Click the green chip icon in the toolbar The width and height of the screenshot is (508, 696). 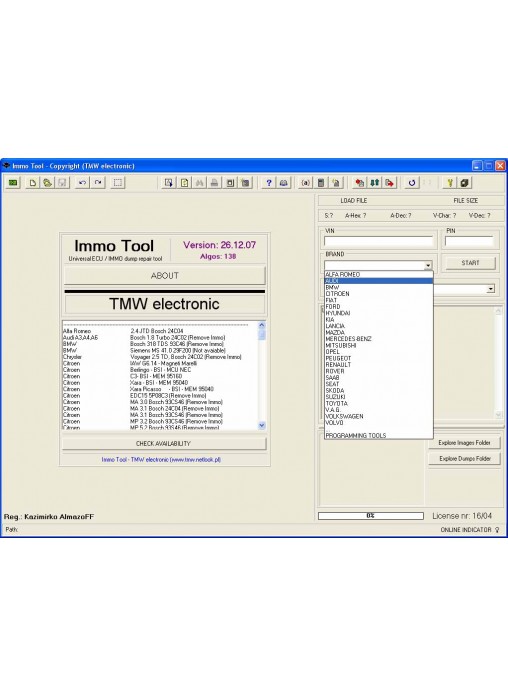pos(13,182)
